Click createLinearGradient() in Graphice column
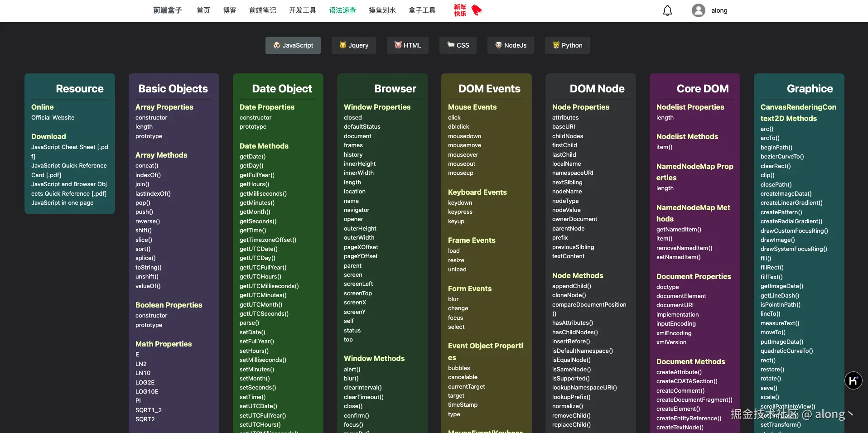 tap(791, 203)
